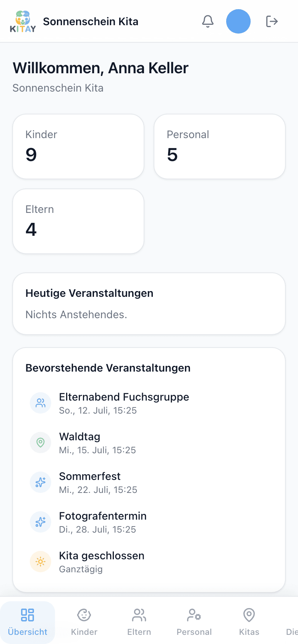Open the Sommerfest event entry
Image resolution: width=298 pixels, height=644 pixels.
tap(149, 482)
